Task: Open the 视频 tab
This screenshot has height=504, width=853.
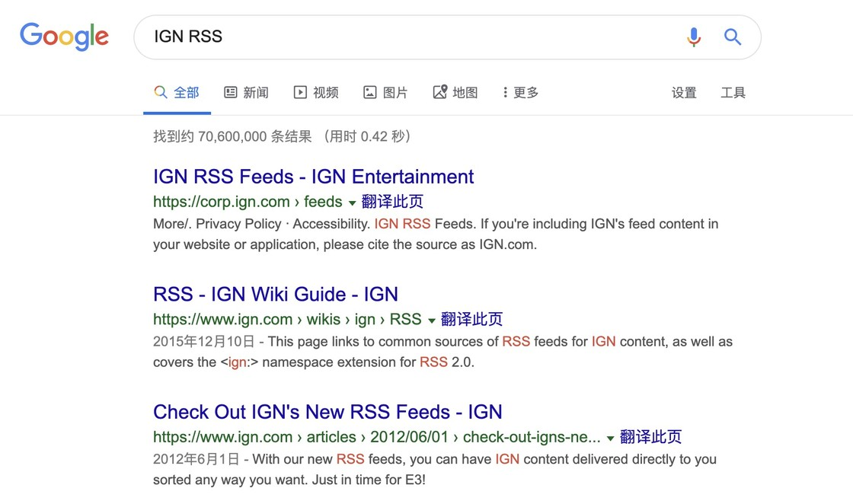Action: [316, 92]
